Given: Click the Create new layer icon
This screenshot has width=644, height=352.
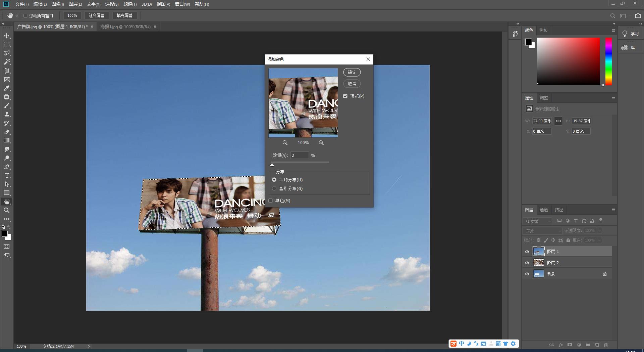Looking at the screenshot, I should point(597,345).
